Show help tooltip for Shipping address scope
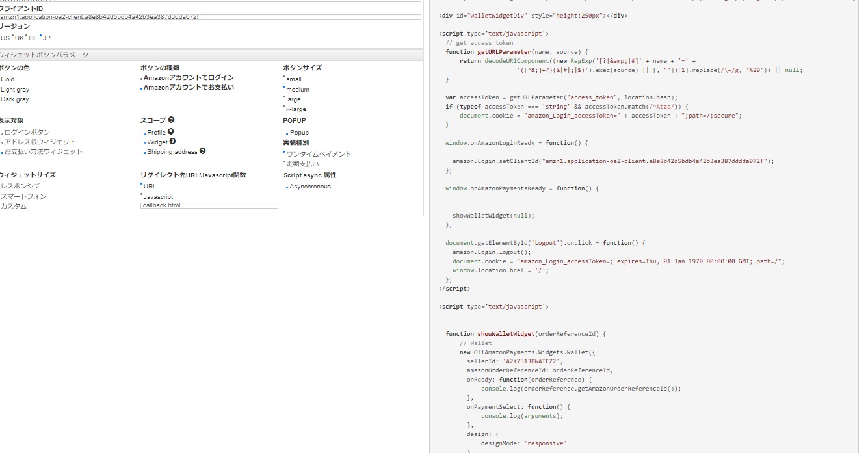 (202, 151)
